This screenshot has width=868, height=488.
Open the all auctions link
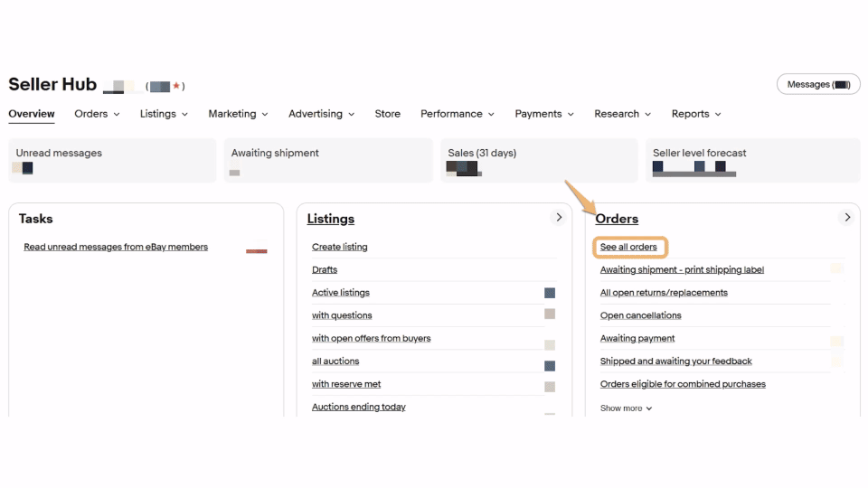pos(335,361)
